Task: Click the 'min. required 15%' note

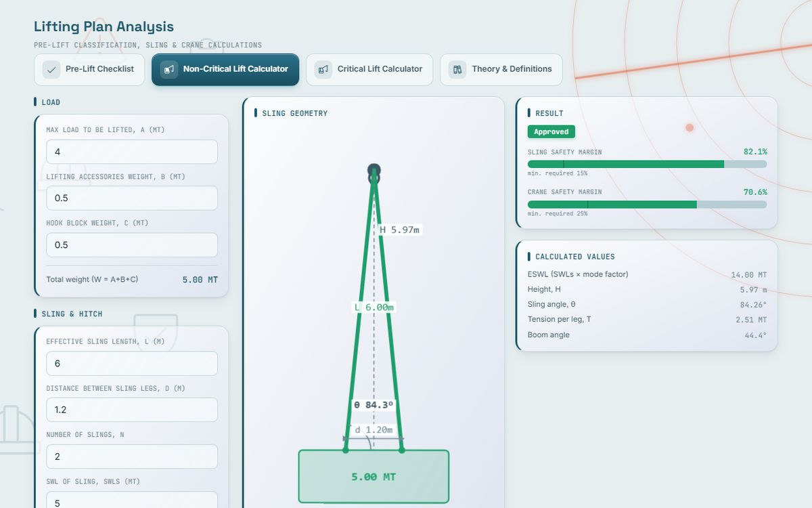Action: pos(558,173)
